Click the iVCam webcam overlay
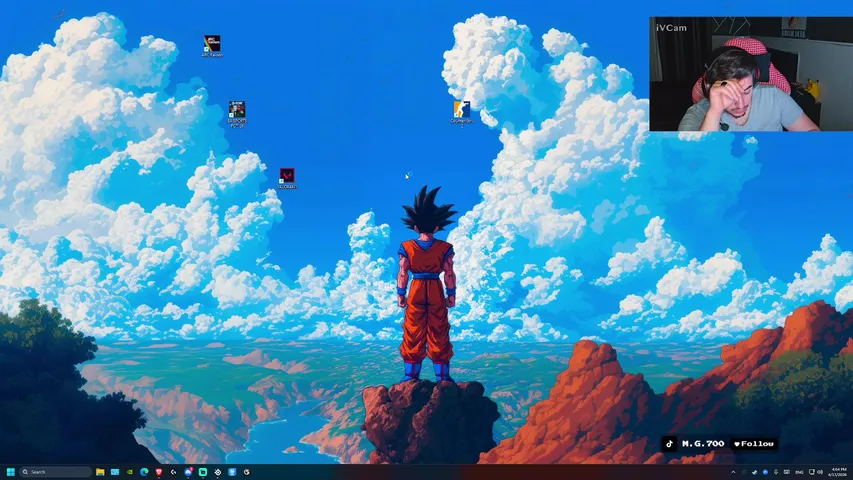The width and height of the screenshot is (853, 480). tap(751, 73)
